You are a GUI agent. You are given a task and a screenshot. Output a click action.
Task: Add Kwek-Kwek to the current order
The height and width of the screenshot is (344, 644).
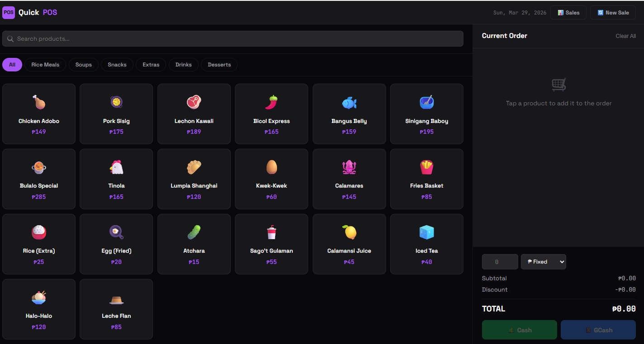(271, 179)
